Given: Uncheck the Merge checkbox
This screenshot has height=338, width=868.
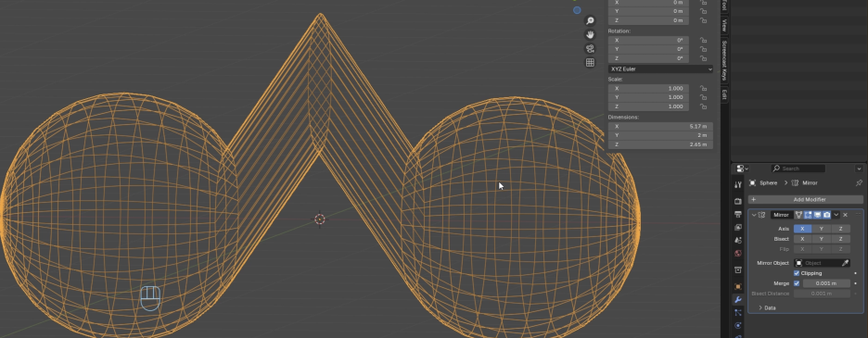Looking at the screenshot, I should [797, 283].
